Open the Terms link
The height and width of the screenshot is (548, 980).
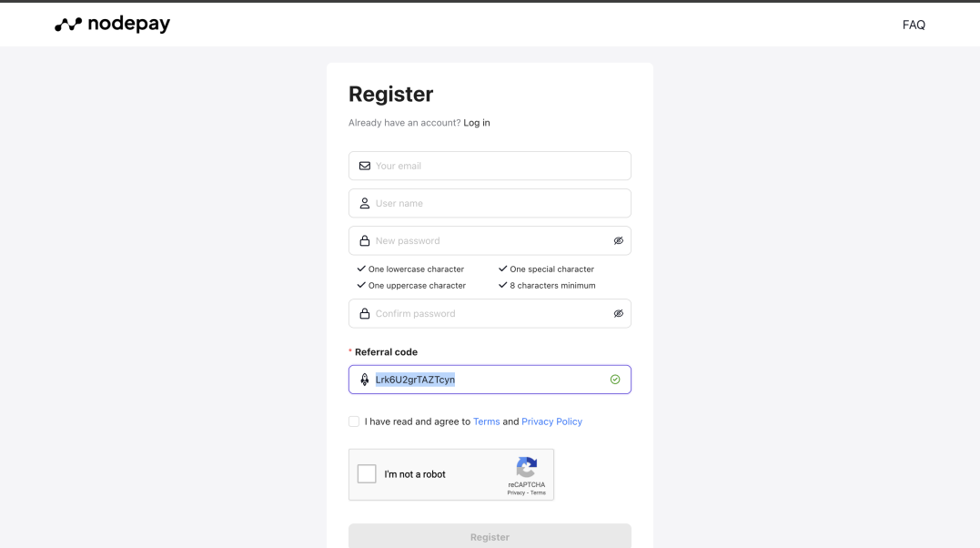click(x=486, y=421)
